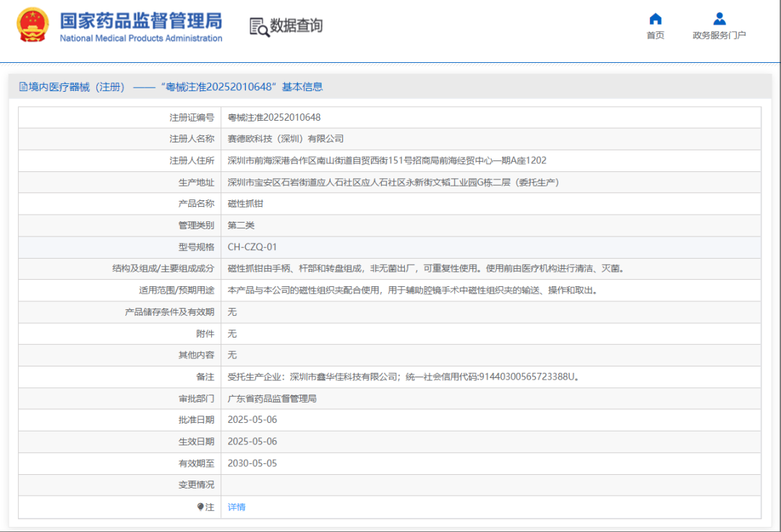Click the 政务服务门户 text link

point(719,34)
